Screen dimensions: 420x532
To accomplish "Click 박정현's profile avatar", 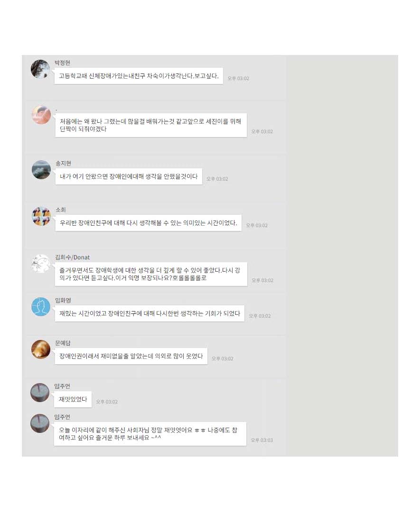I will pyautogui.click(x=40, y=69).
